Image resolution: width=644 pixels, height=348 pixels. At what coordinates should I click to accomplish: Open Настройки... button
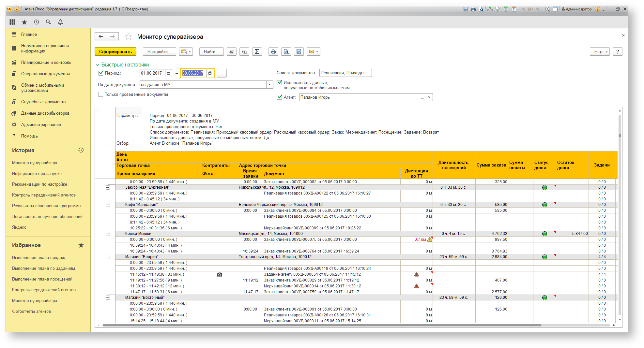click(159, 51)
